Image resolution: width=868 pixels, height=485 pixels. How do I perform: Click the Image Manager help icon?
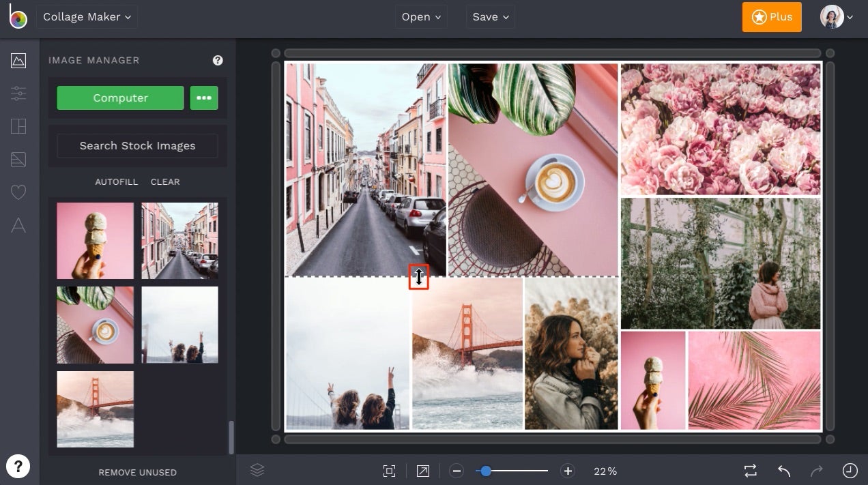(218, 60)
